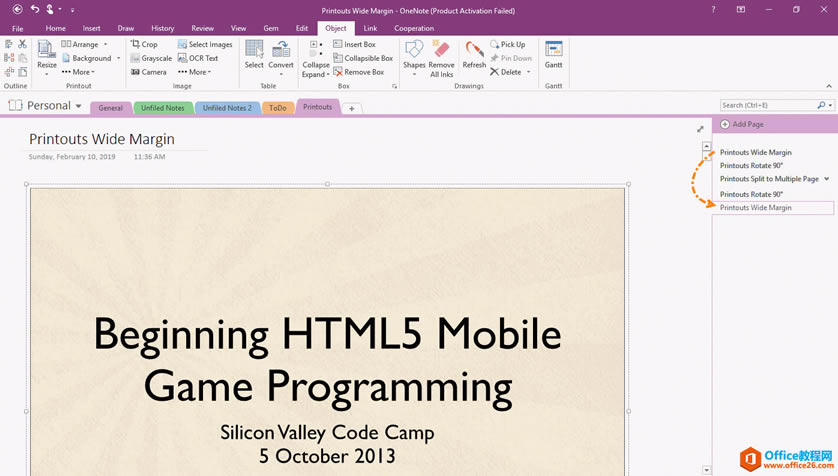Open the Unfiled Notes 2 section tab

pos(227,108)
